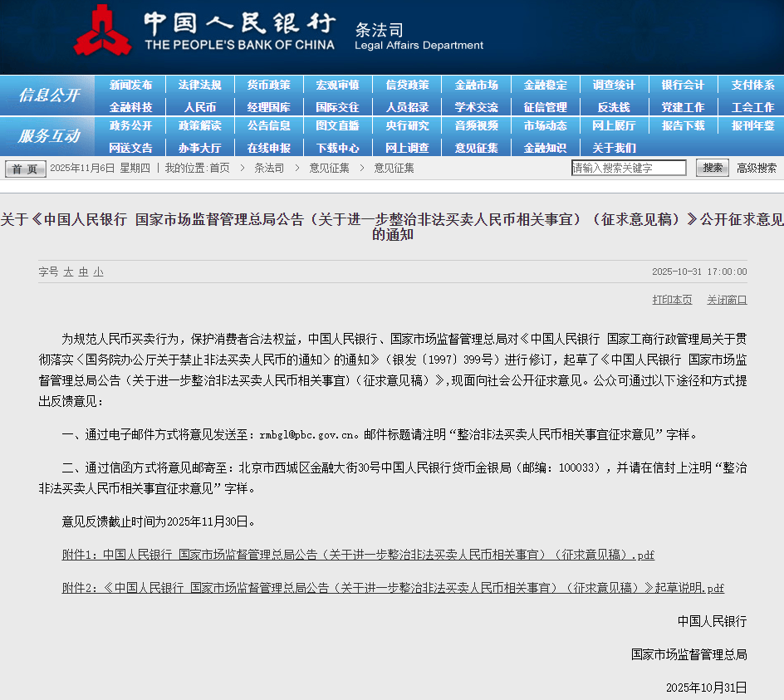
Task: Set font size to 中
Action: click(x=83, y=272)
